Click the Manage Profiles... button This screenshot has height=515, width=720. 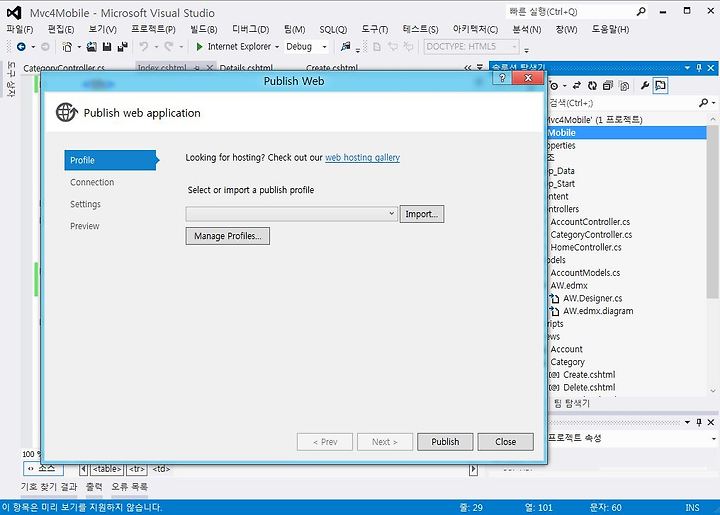tap(228, 236)
